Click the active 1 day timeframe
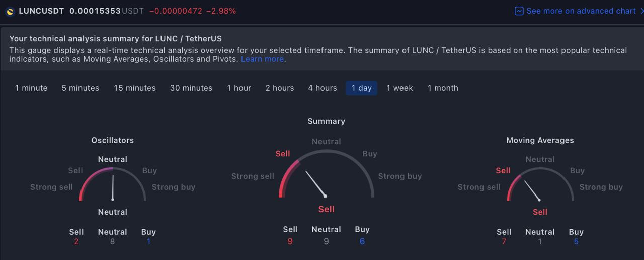Screen dimensions: 644x260 [x=361, y=88]
